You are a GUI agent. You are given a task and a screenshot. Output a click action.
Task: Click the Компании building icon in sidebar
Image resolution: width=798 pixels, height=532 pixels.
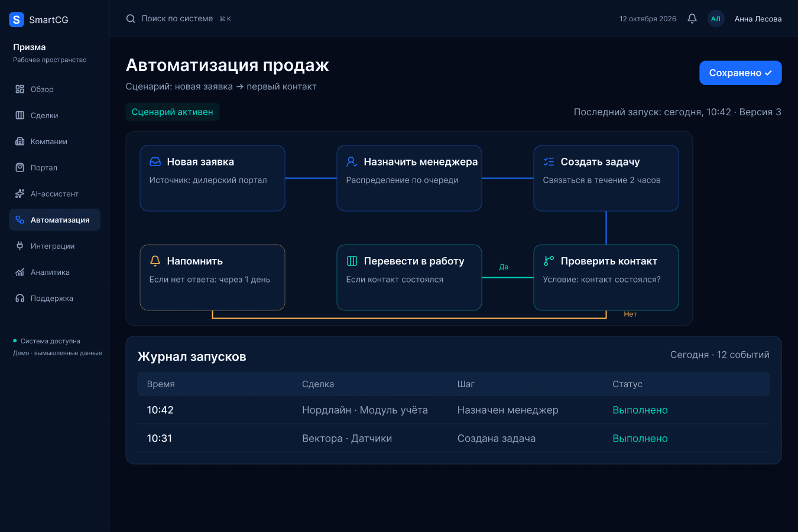[20, 141]
